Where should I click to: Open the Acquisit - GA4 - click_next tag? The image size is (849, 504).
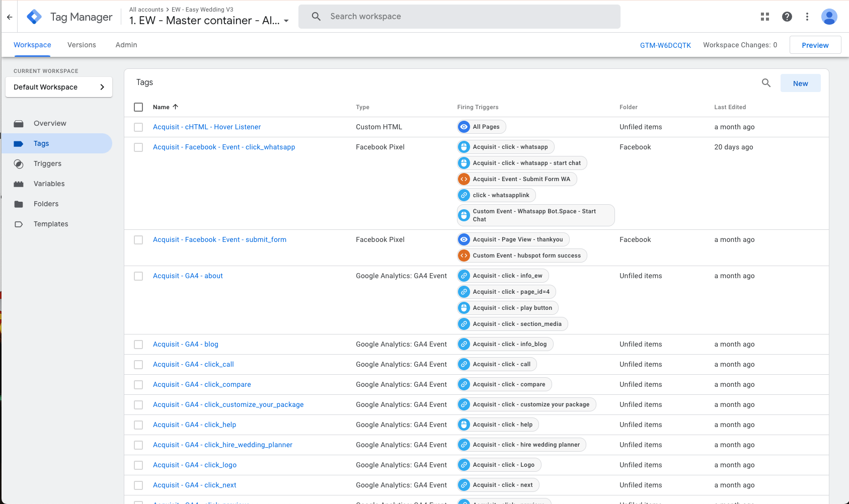pos(195,485)
